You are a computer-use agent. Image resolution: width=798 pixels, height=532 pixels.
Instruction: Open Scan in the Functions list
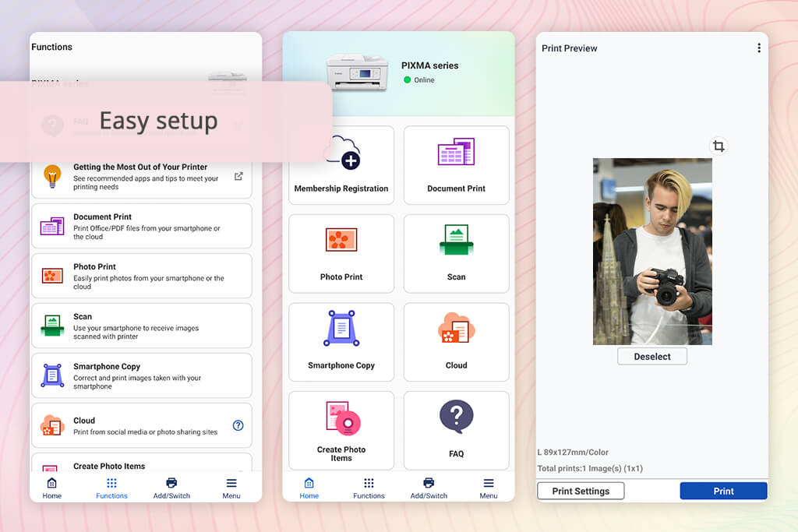(x=142, y=326)
